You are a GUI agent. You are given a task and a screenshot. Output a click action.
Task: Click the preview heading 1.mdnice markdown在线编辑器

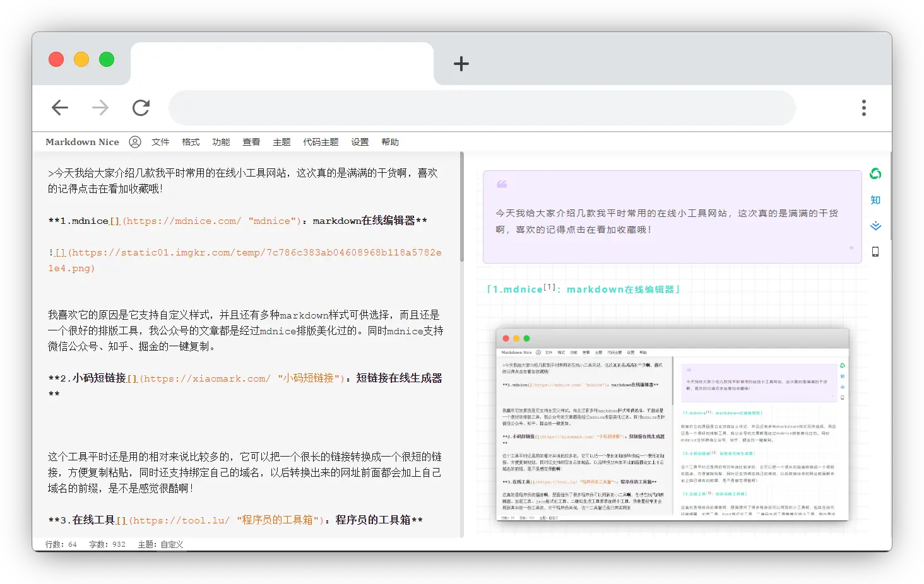click(x=583, y=289)
